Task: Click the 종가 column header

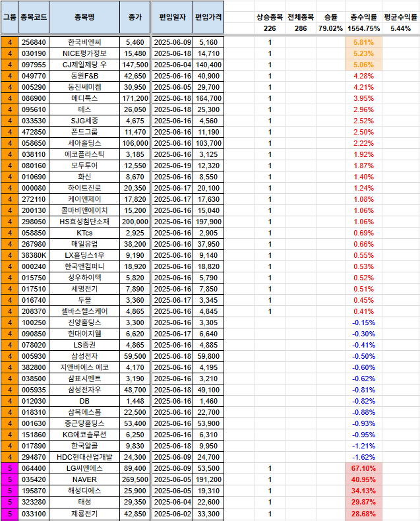Action: point(135,17)
